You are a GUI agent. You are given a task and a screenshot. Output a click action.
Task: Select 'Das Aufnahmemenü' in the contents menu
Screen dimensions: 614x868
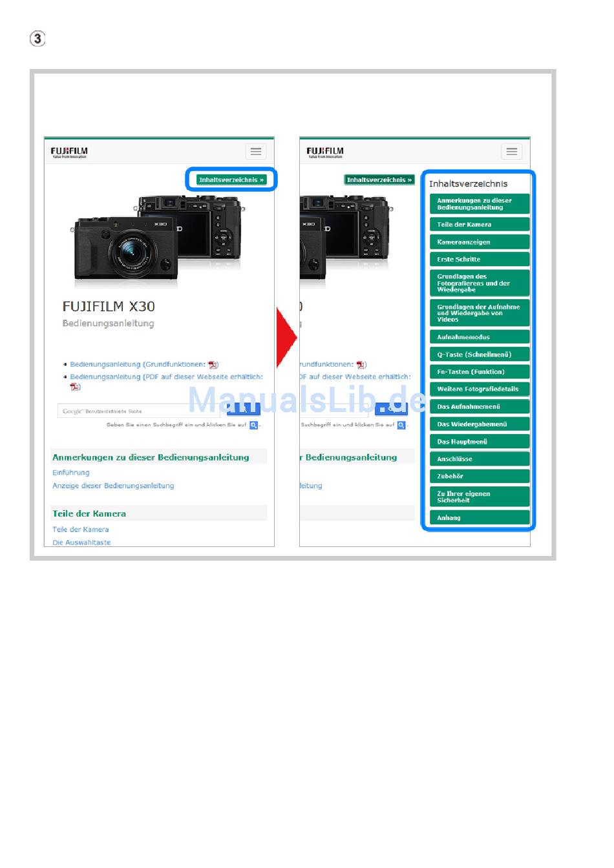480,407
